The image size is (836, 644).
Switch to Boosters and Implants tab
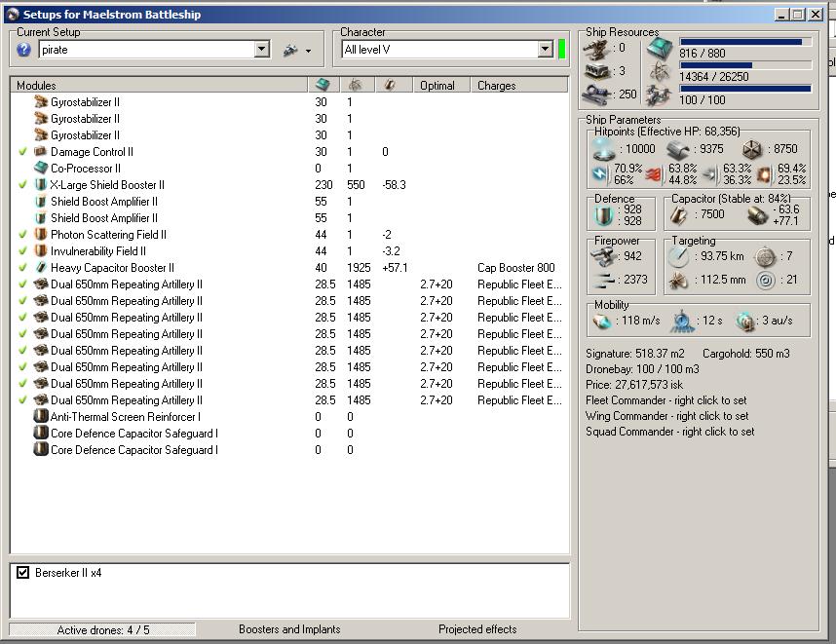click(x=289, y=629)
